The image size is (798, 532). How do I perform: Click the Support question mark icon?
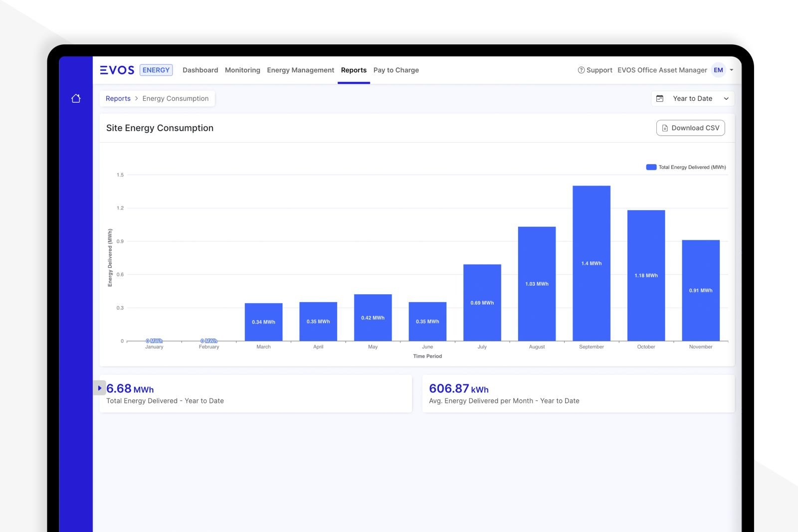[581, 70]
